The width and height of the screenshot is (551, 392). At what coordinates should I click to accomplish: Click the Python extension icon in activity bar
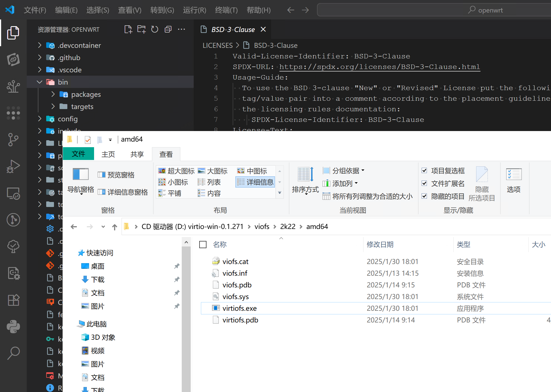point(13,327)
